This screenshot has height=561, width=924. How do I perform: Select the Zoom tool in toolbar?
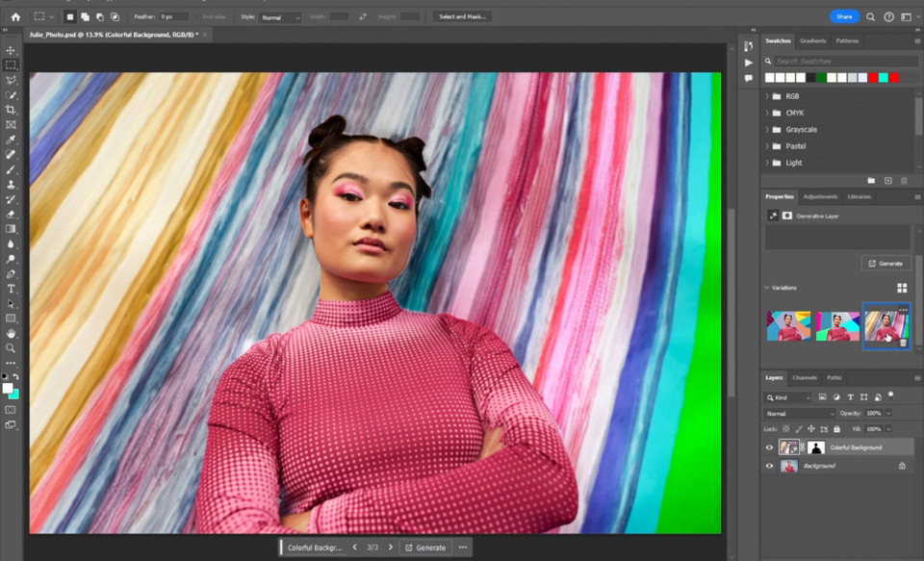coord(12,348)
